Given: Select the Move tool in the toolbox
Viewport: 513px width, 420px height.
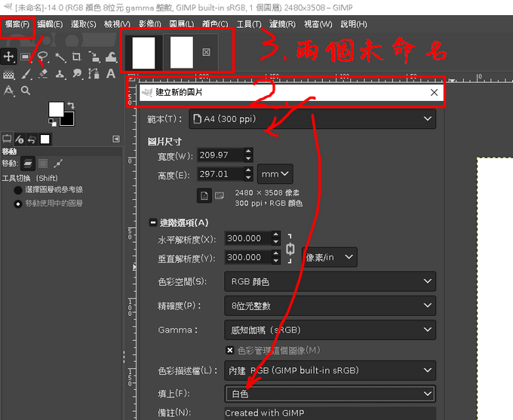Looking at the screenshot, I should pos(9,57).
